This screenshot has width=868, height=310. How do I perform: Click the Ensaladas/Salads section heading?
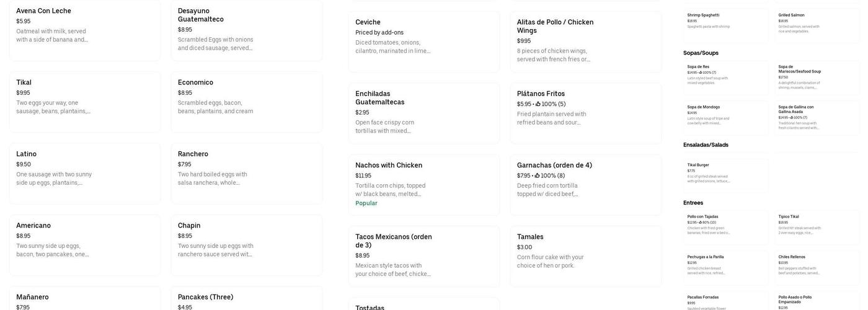[706, 145]
